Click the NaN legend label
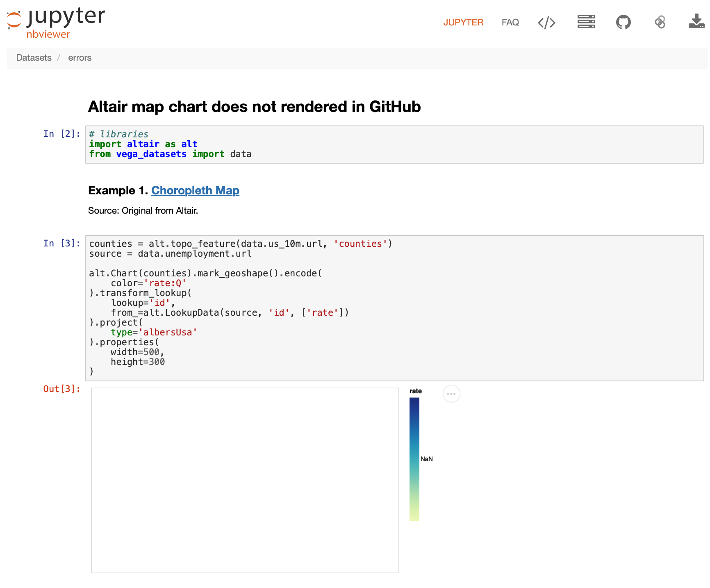 (427, 459)
